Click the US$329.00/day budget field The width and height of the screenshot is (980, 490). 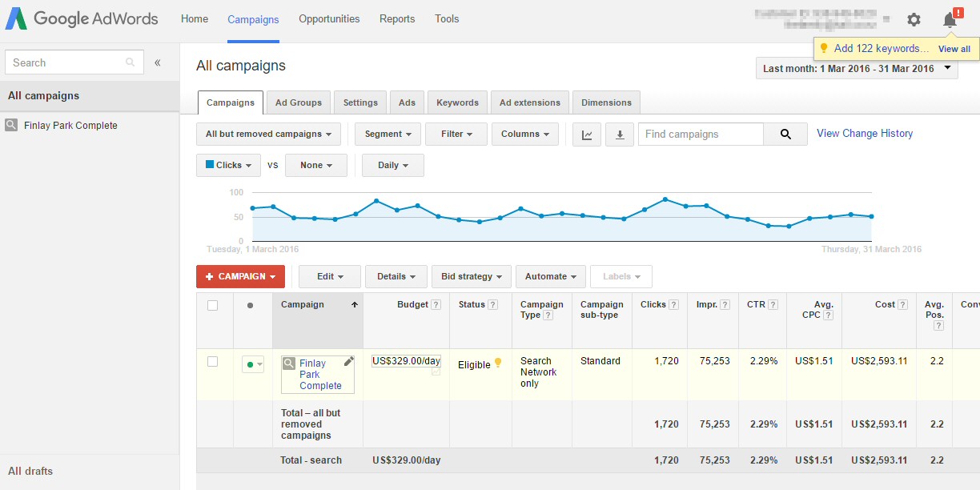(x=407, y=361)
